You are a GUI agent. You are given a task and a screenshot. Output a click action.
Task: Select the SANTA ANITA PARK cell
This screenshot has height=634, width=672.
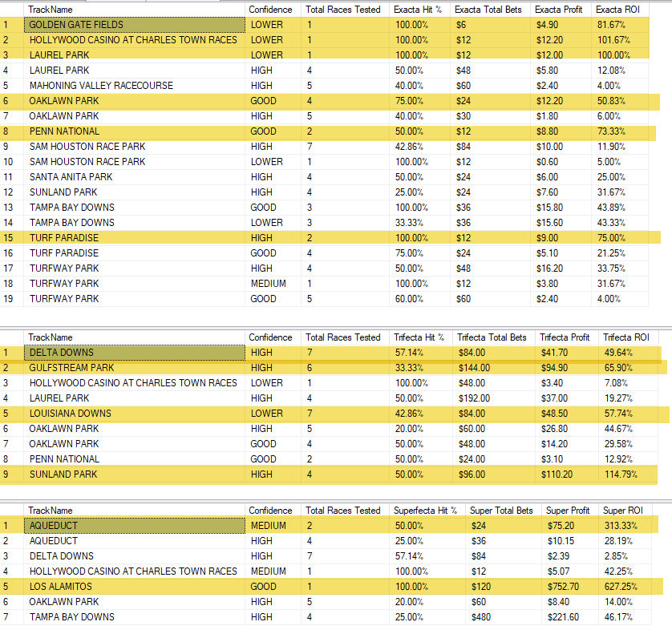click(x=135, y=177)
